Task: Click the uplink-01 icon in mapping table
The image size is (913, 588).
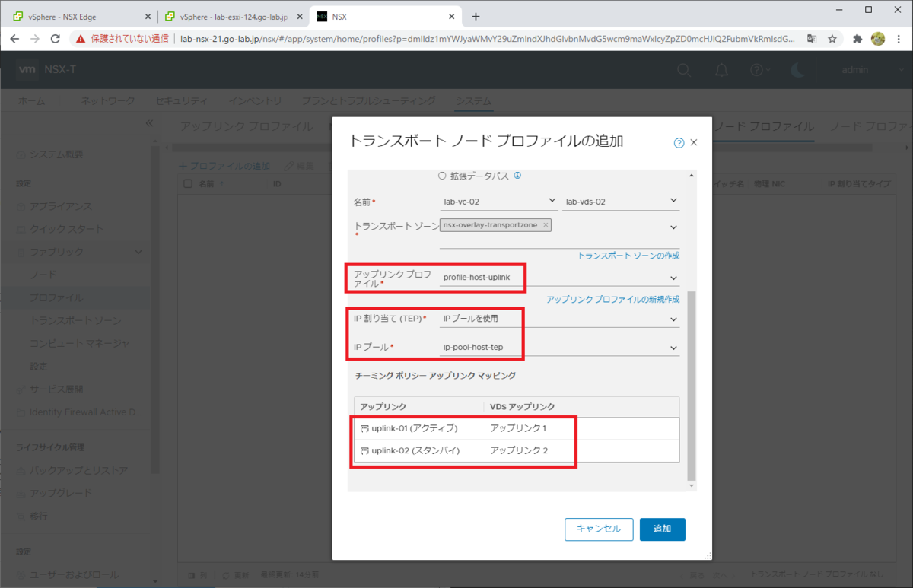Action: [364, 428]
